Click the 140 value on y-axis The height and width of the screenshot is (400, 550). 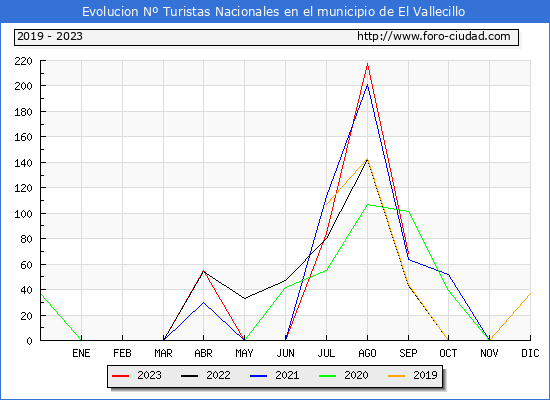point(23,163)
